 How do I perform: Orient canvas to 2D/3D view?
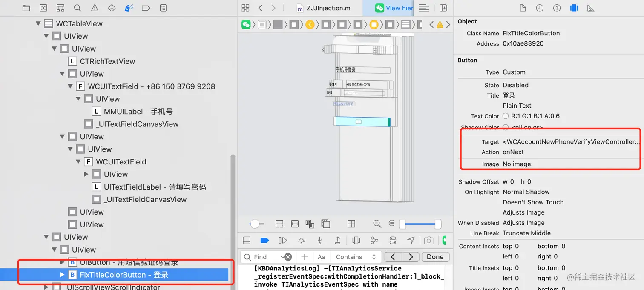pyautogui.click(x=351, y=224)
